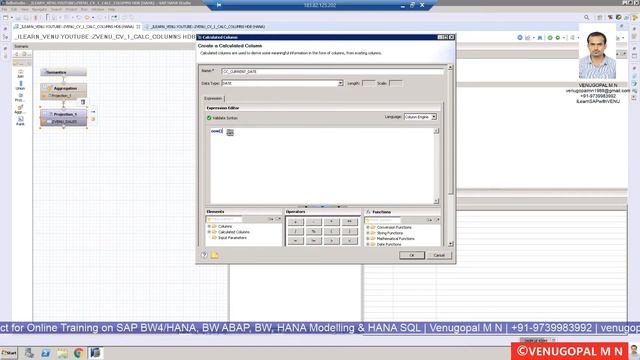The height and width of the screenshot is (360, 640).
Task: Click the expand-all icon in Elements panel
Action: coord(271,220)
